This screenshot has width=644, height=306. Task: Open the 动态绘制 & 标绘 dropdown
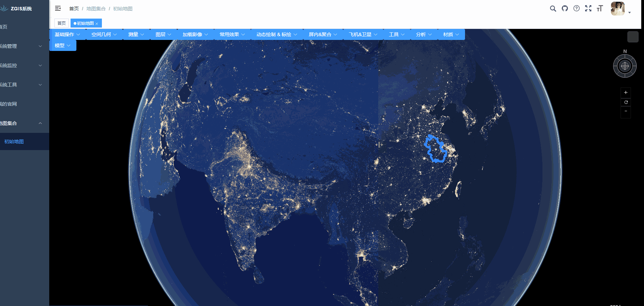pos(277,34)
